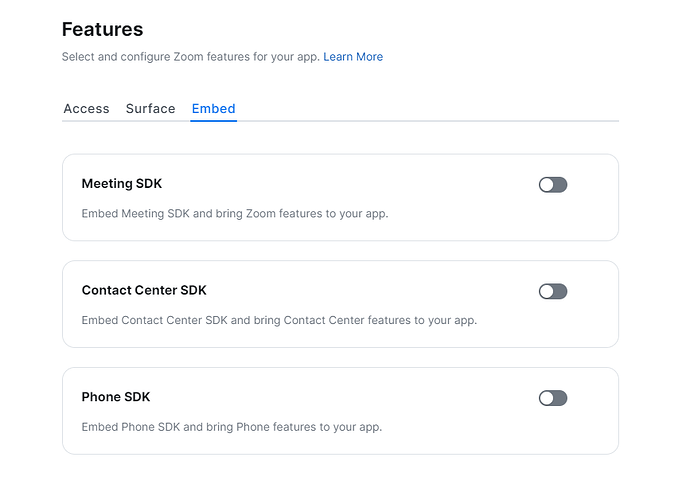Select the Embed tab
Viewport: 686px width, 500px height.
coord(213,109)
